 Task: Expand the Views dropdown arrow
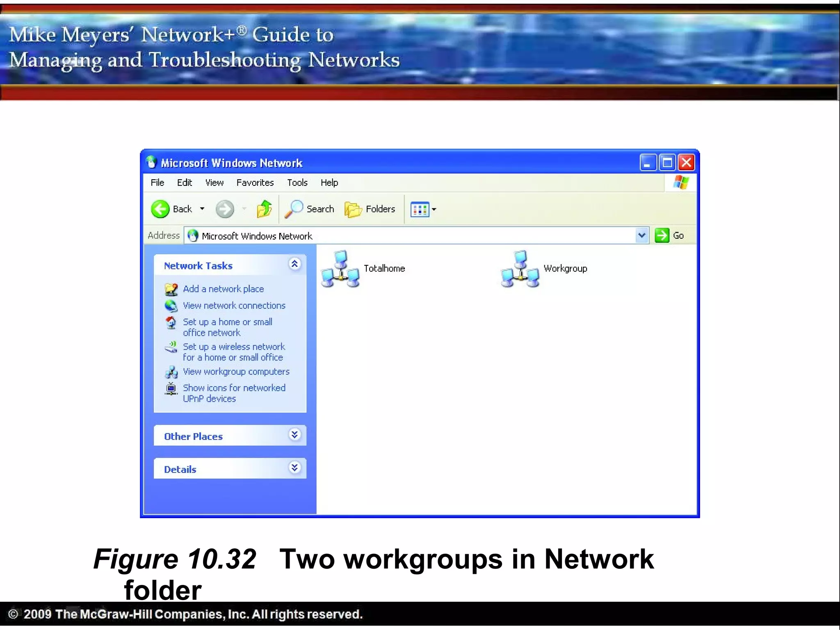point(434,209)
